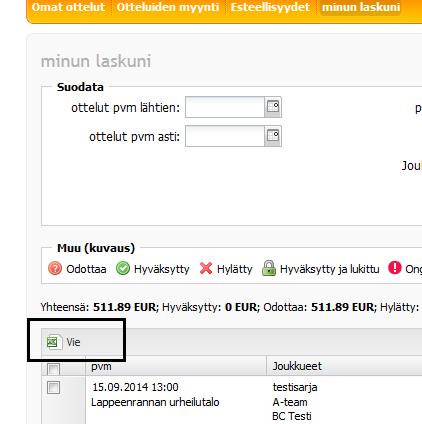This screenshot has width=422, height=424.
Task: Open calendar picker for 'ottelut pvm lähtien'
Action: (273, 107)
